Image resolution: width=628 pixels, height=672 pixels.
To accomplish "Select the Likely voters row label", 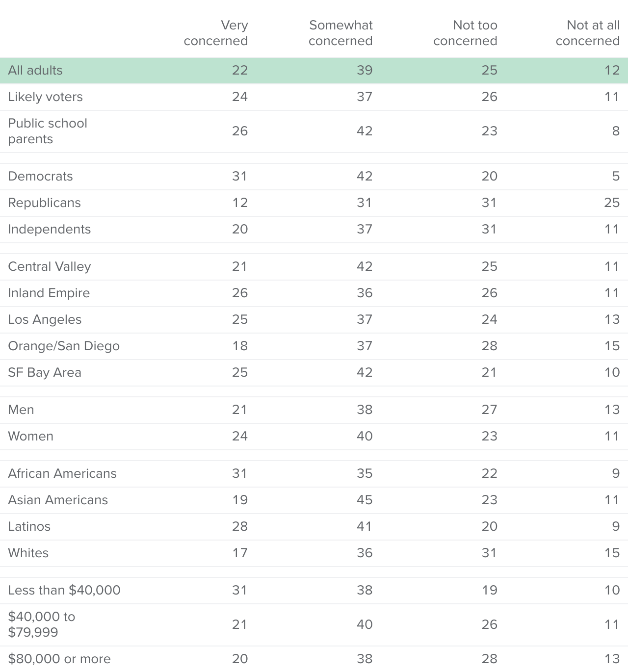I will [45, 97].
